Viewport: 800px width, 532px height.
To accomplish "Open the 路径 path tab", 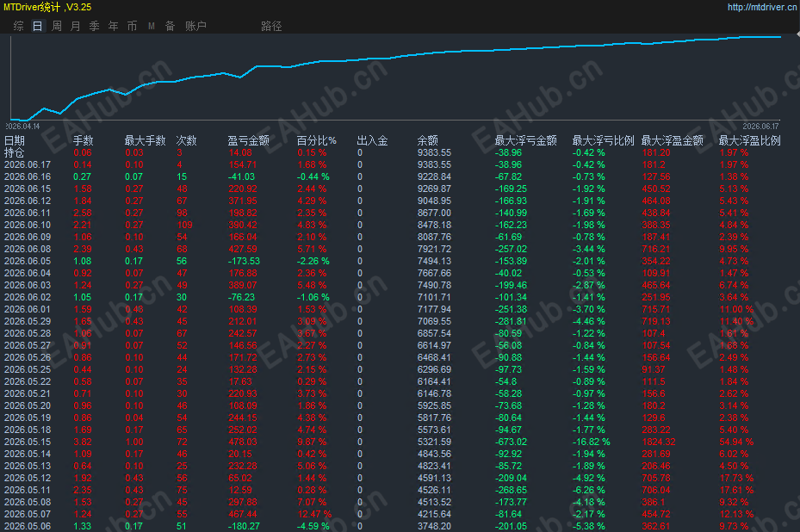I will point(271,26).
